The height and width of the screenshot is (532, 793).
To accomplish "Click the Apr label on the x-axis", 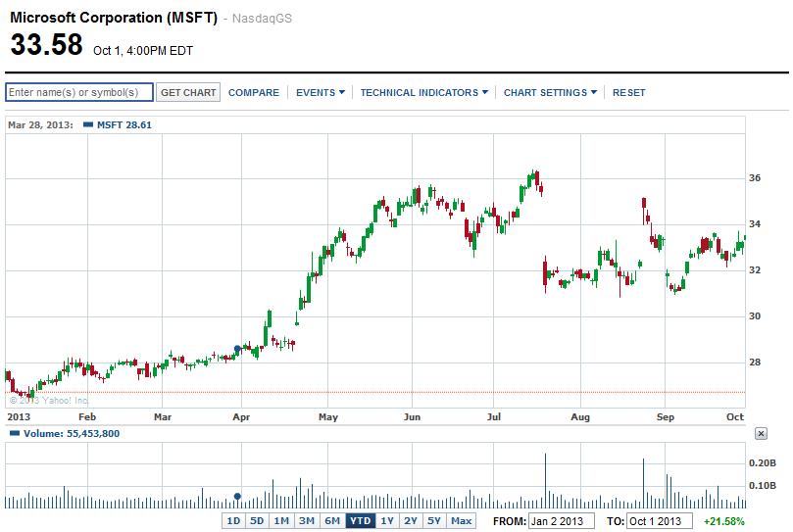I will click(241, 417).
